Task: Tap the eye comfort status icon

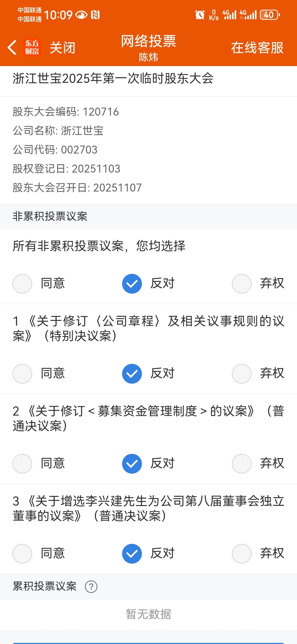Action: pyautogui.click(x=81, y=15)
